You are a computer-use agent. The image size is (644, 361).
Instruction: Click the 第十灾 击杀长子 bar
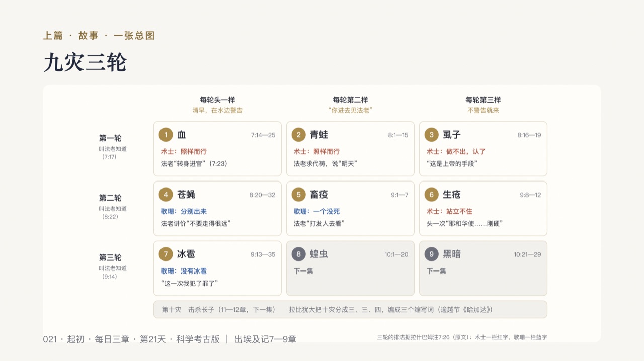click(350, 310)
